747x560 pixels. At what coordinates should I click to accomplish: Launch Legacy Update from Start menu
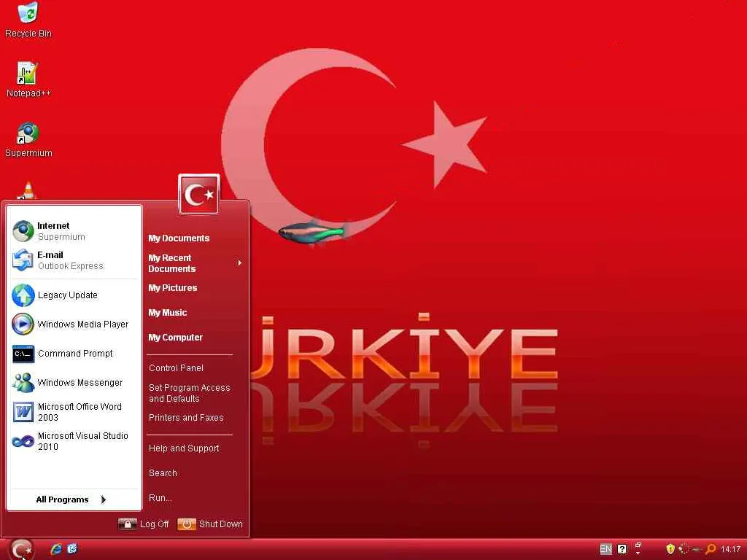click(75, 295)
